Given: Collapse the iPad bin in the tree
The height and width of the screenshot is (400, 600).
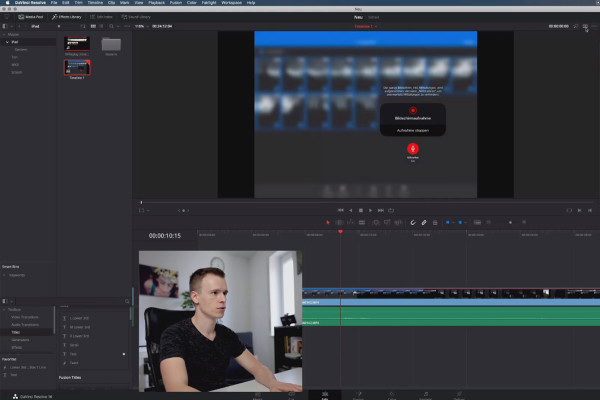Looking at the screenshot, I should pyautogui.click(x=7, y=42).
